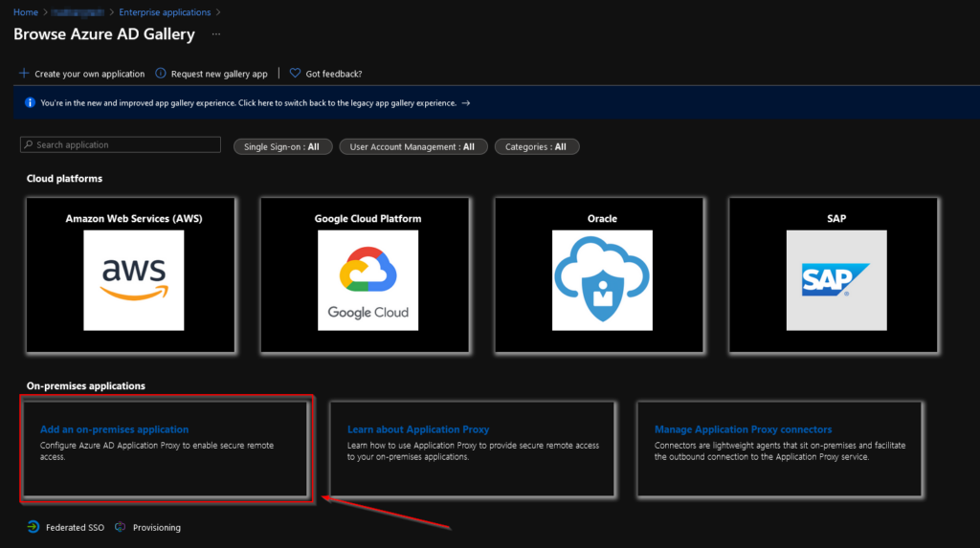Click the On-premises applications heading
Screen dimensions: 980x548
85,386
